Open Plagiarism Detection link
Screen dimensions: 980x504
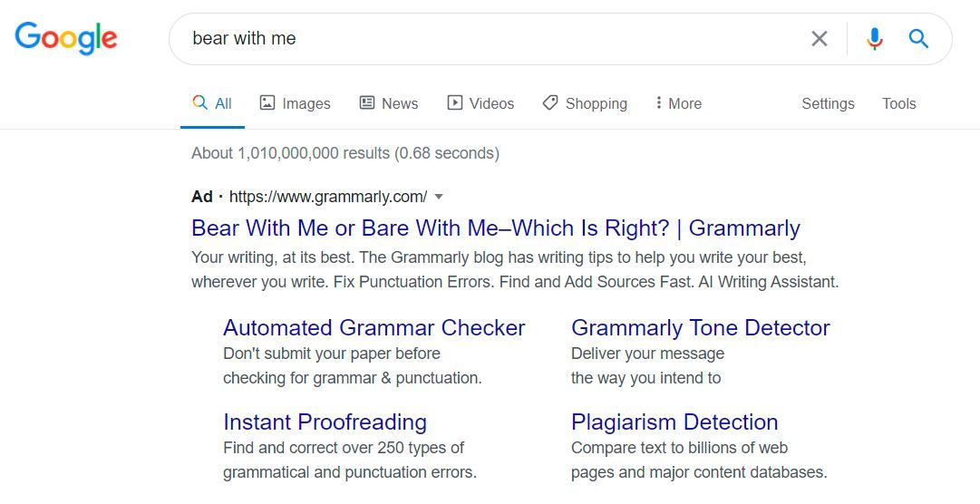click(674, 422)
